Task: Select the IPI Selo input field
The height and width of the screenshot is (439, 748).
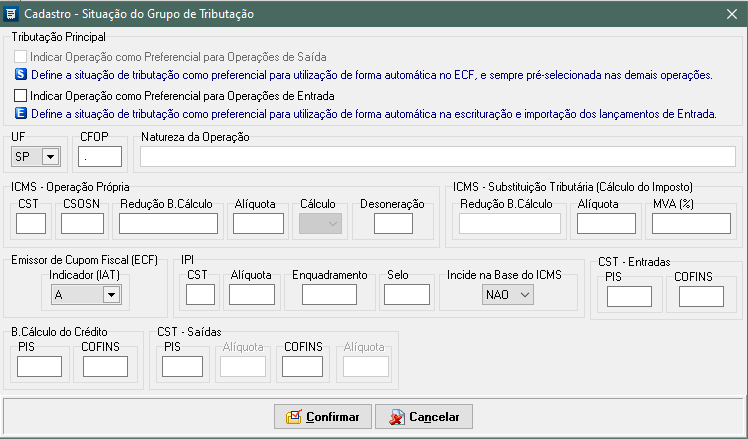Action: [406, 294]
